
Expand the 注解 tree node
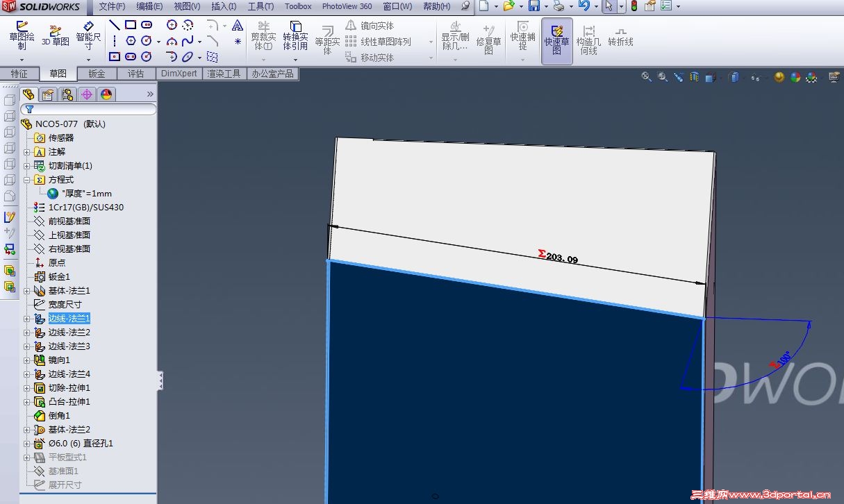[x=27, y=151]
